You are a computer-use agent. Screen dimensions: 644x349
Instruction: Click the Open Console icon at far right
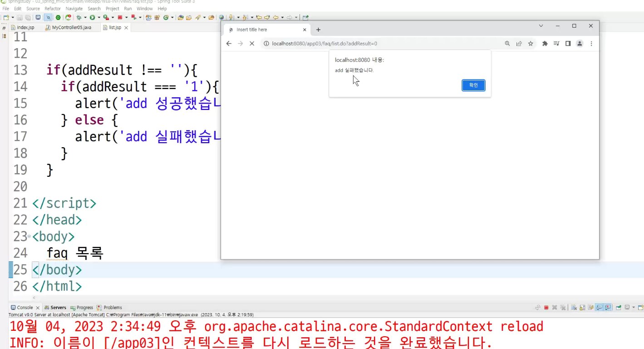tap(641, 308)
